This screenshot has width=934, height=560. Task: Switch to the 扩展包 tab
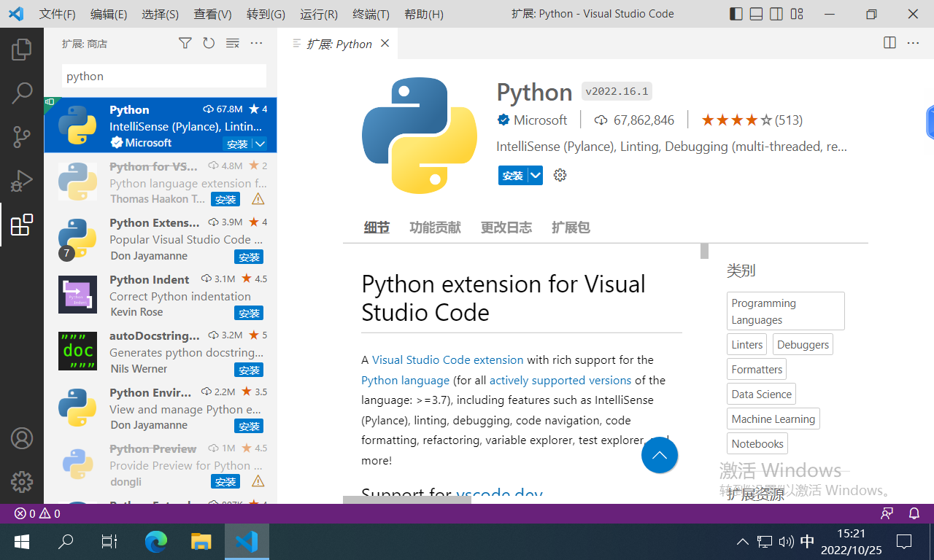click(571, 227)
